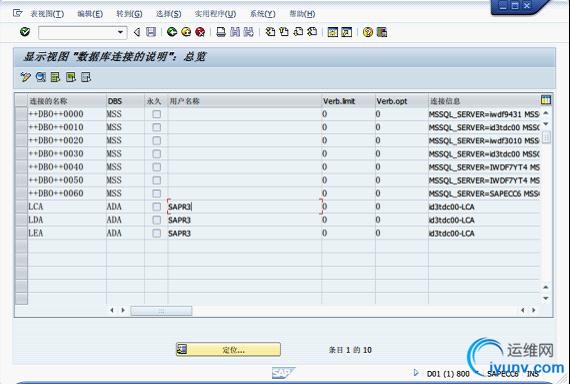570x384 pixels.
Task: Go to Previous Page icon
Action: coord(284,32)
